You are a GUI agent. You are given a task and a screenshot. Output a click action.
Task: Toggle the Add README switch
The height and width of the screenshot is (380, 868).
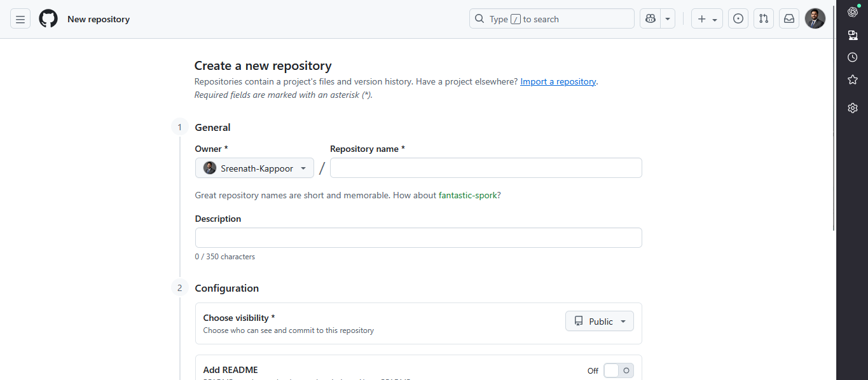[x=618, y=370]
